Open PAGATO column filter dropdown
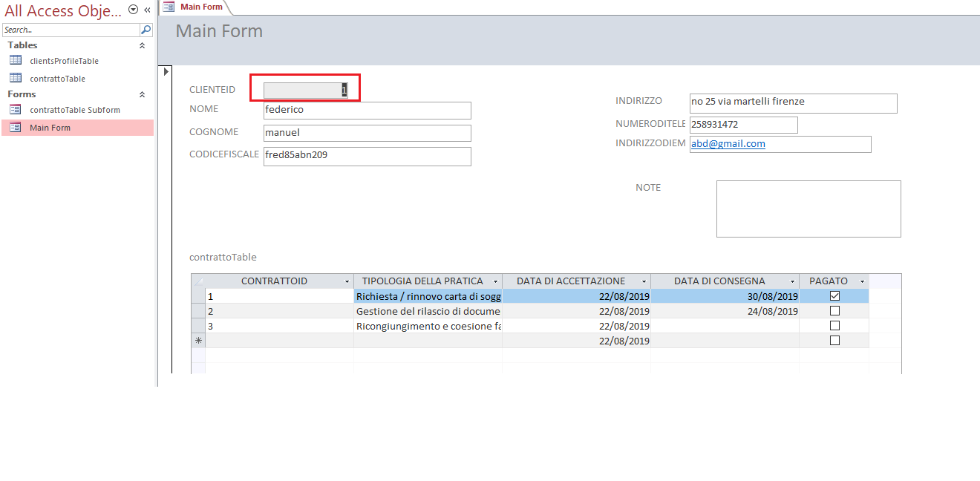 pyautogui.click(x=862, y=281)
